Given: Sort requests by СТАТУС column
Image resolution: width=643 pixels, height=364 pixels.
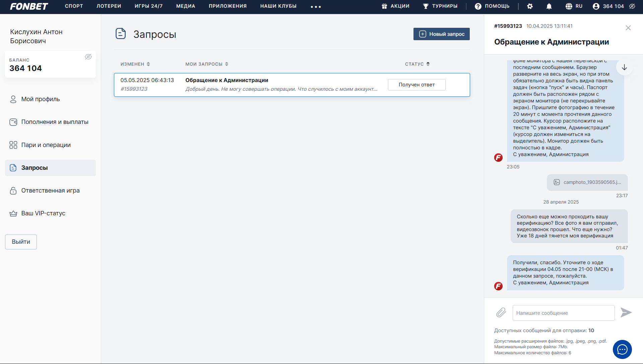Looking at the screenshot, I should coord(417,64).
